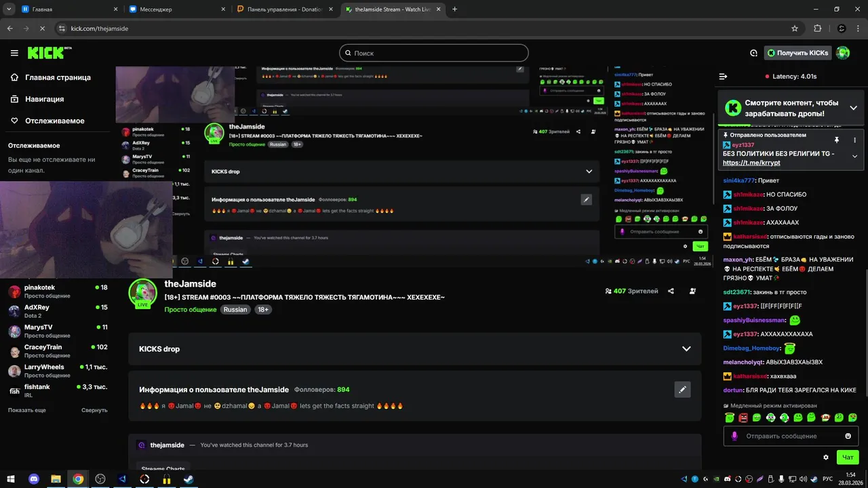This screenshot has width=868, height=488.
Task: Select the angry red face emote
Action: point(743,418)
